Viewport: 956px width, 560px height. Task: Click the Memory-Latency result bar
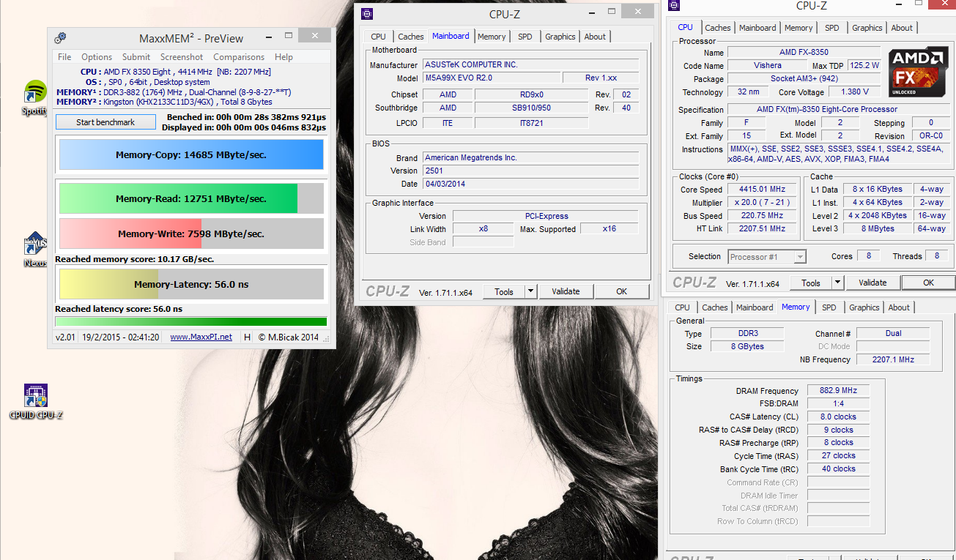[x=191, y=284]
